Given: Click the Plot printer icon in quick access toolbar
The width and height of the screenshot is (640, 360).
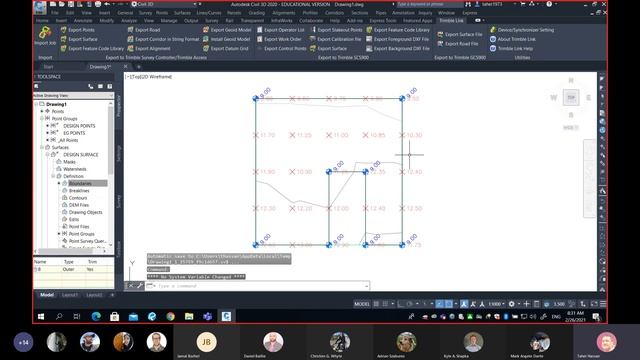Looking at the screenshot, I should [x=98, y=4].
